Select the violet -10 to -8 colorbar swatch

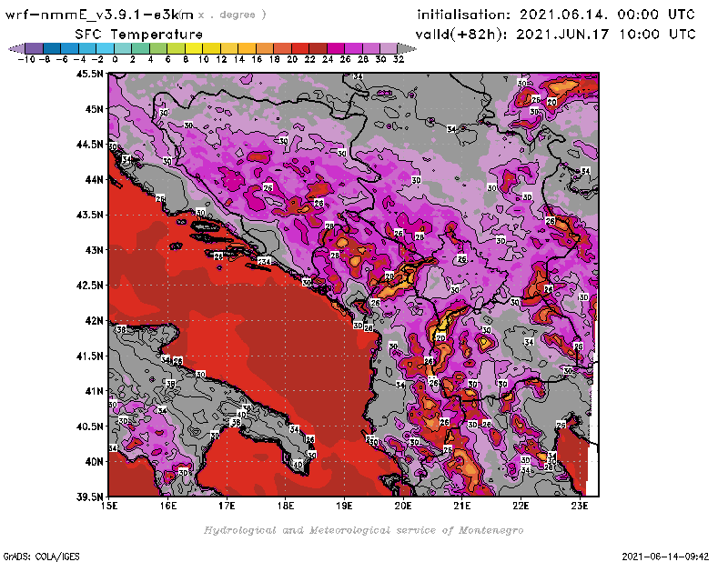pyautogui.click(x=35, y=49)
